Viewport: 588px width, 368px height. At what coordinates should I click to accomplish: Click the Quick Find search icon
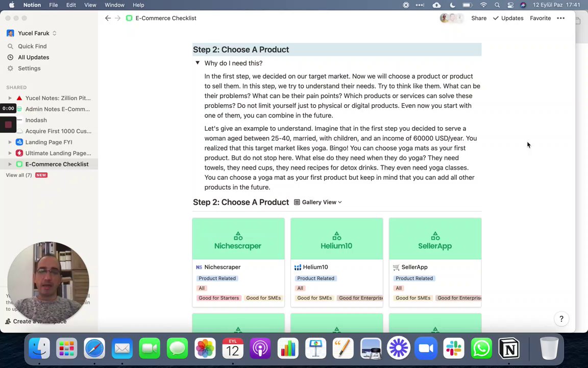[11, 46]
